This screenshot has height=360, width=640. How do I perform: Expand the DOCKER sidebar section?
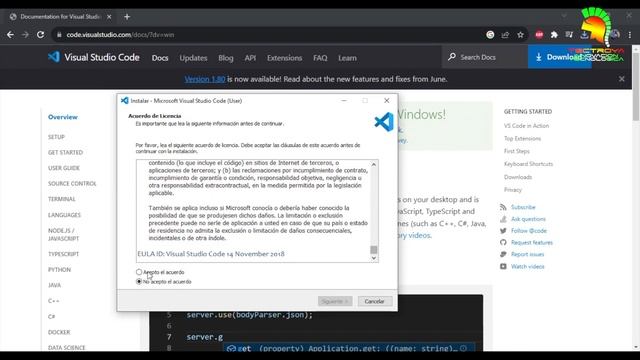pyautogui.click(x=59, y=332)
